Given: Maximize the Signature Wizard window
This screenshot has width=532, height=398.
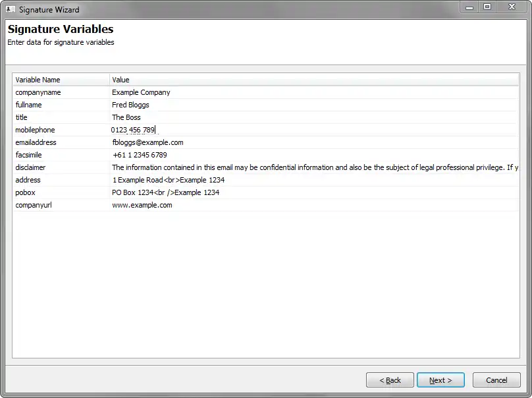Looking at the screenshot, I should [487, 7].
